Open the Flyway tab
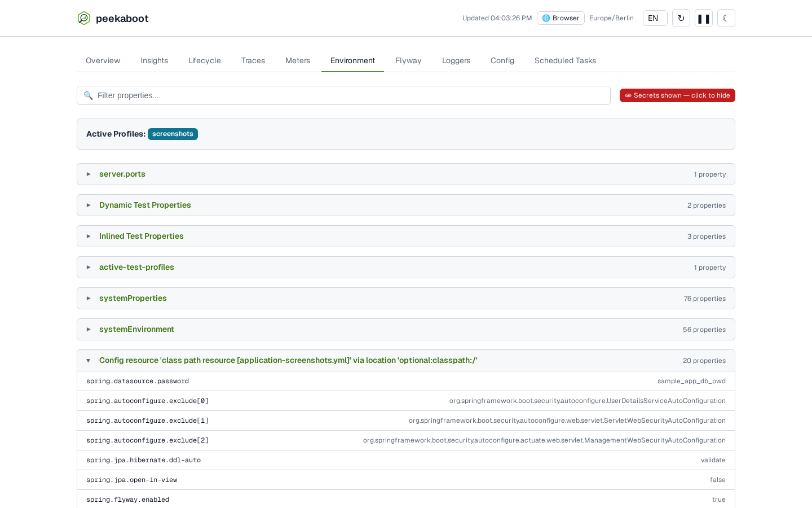Viewport: 812px width, 508px height. 408,60
